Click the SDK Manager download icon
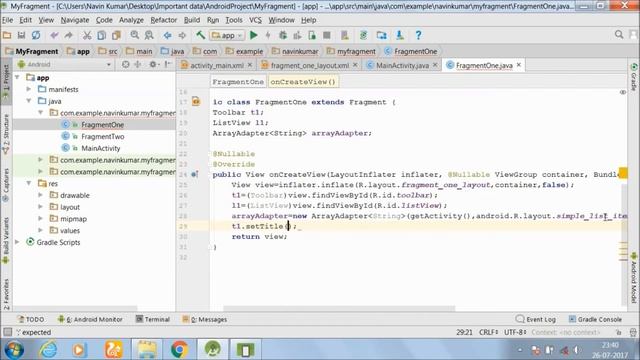This screenshot has height=360, width=640. click(x=400, y=36)
